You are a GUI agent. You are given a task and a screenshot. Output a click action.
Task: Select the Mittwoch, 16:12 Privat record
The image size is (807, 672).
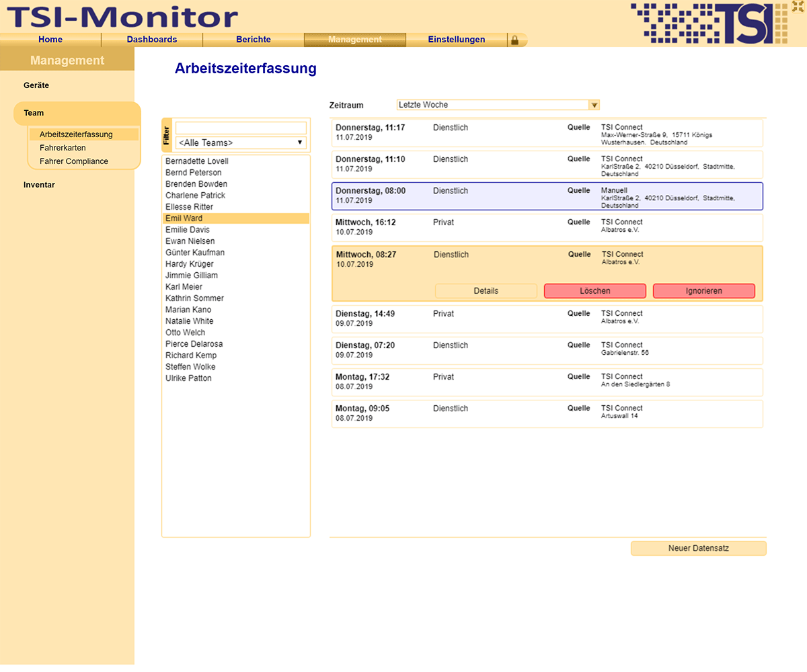[x=547, y=228]
